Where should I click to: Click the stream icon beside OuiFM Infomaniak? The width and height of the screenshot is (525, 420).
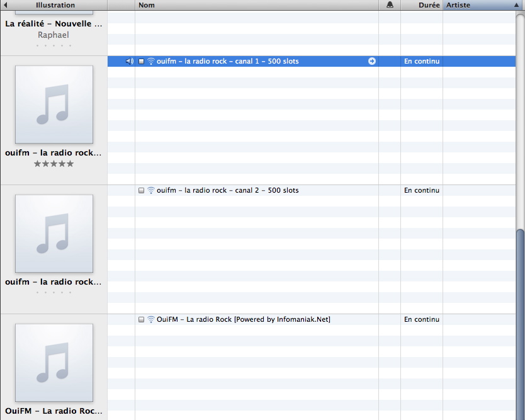tap(151, 319)
